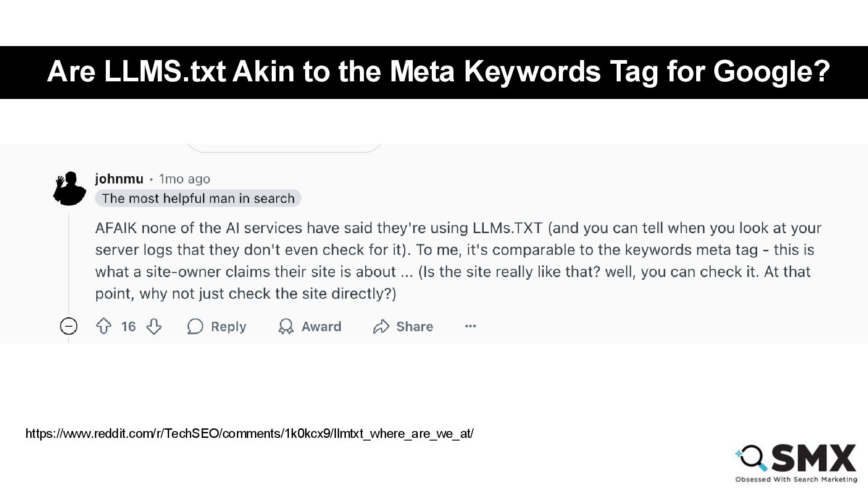The image size is (868, 488).
Task: Click the vote count 16
Action: pos(128,327)
